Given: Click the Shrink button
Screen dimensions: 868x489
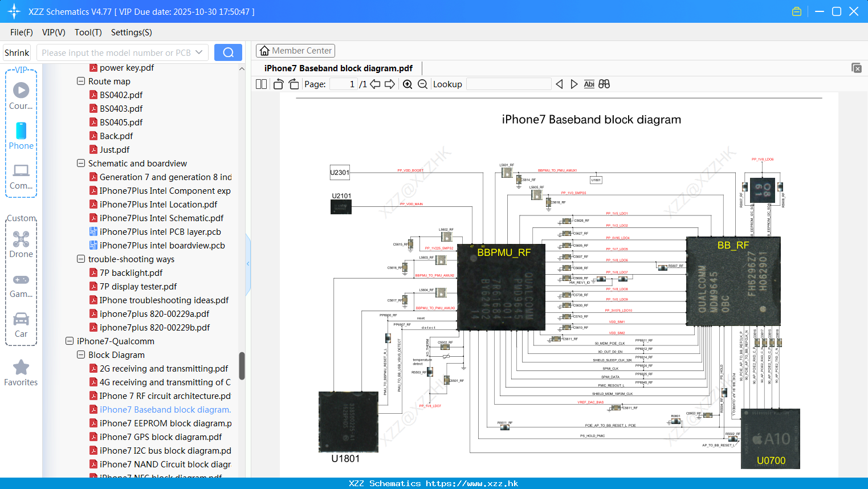Looking at the screenshot, I should (x=17, y=52).
